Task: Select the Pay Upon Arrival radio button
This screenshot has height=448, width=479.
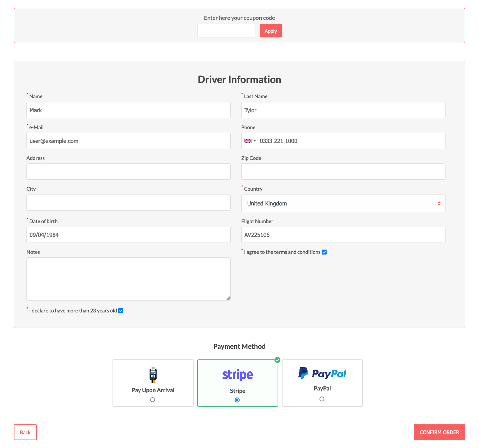Action: click(152, 400)
